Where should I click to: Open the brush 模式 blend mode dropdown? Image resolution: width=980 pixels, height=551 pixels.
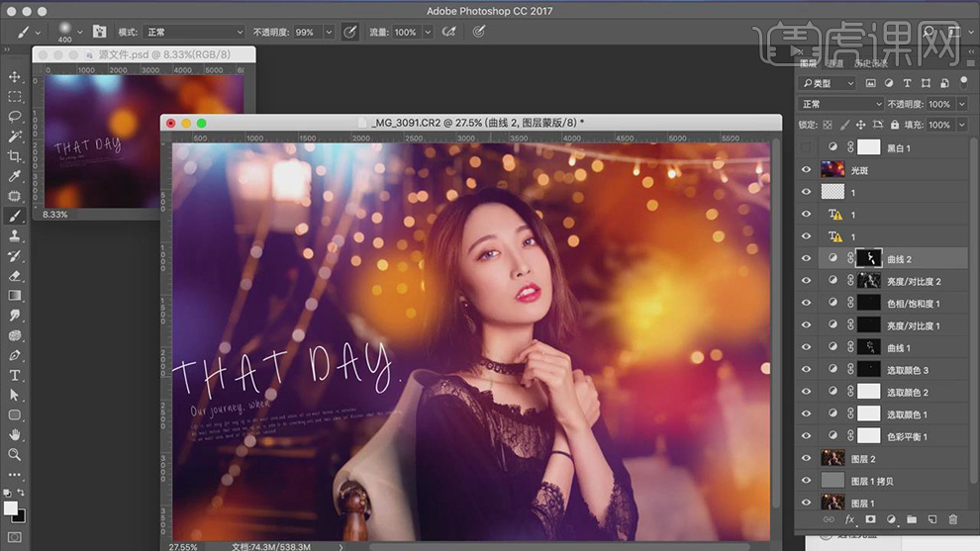coord(193,33)
